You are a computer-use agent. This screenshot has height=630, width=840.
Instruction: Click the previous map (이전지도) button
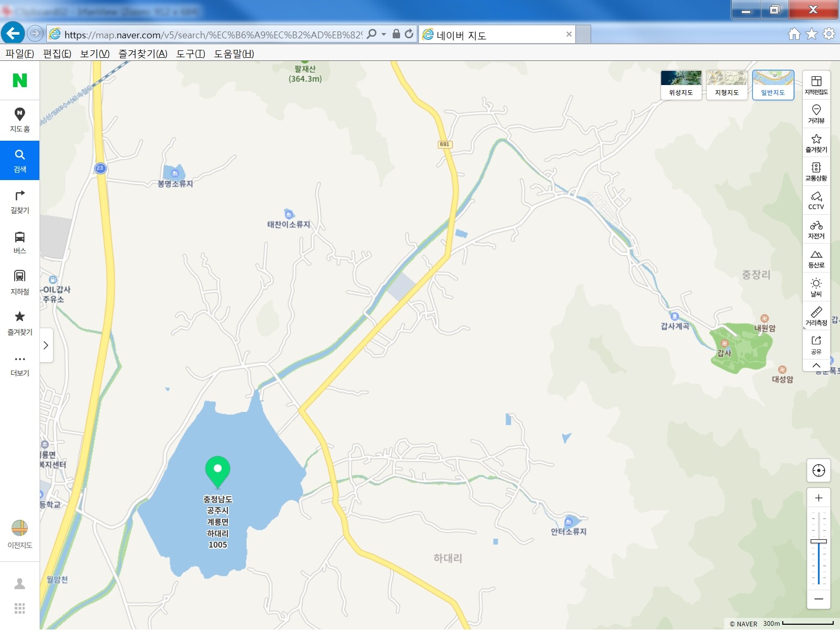(x=20, y=534)
